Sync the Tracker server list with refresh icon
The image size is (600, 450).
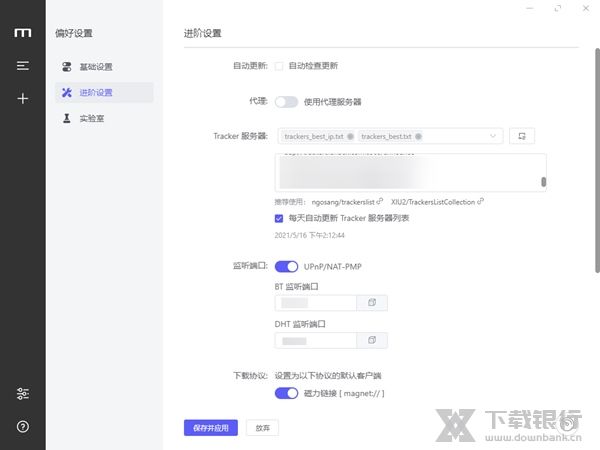point(522,136)
